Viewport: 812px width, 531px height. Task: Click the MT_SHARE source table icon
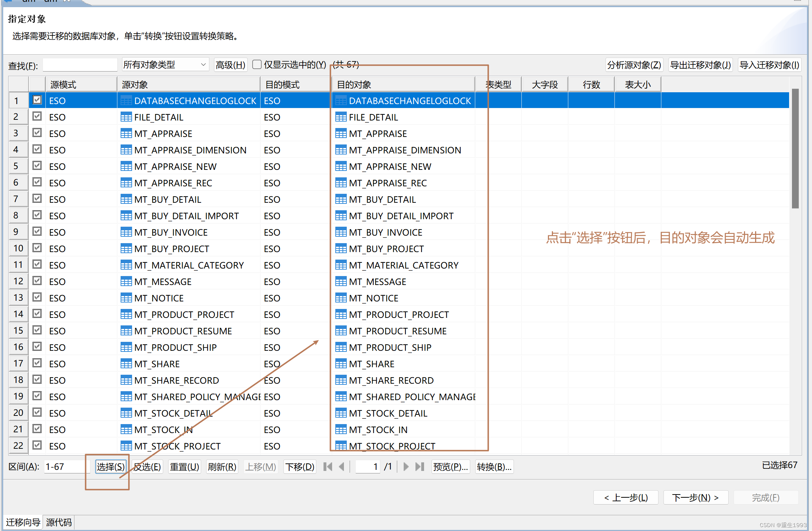click(x=126, y=364)
